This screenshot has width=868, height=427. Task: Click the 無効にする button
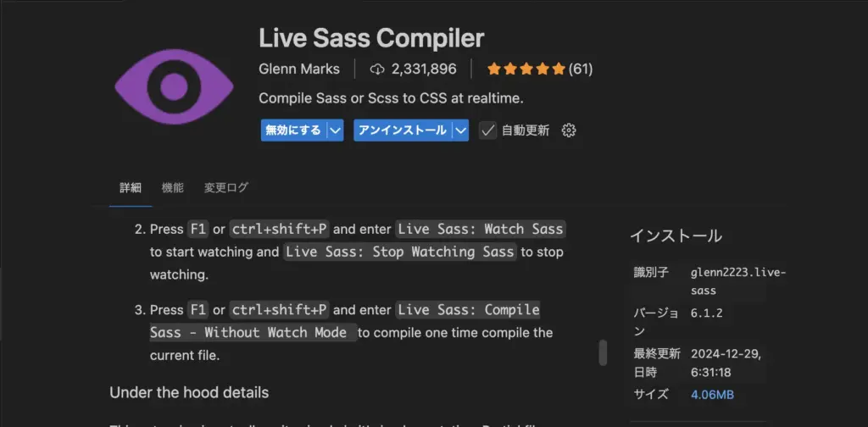(x=293, y=130)
